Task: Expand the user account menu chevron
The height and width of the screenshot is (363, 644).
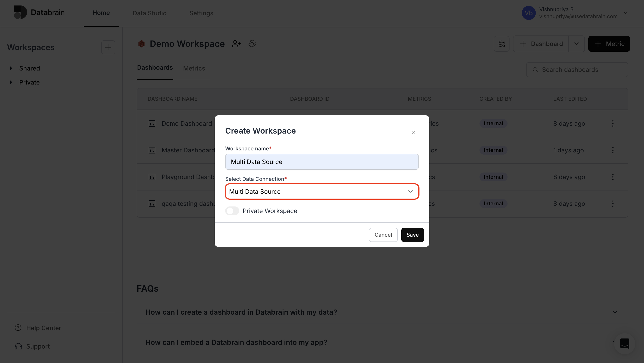Action: [626, 13]
